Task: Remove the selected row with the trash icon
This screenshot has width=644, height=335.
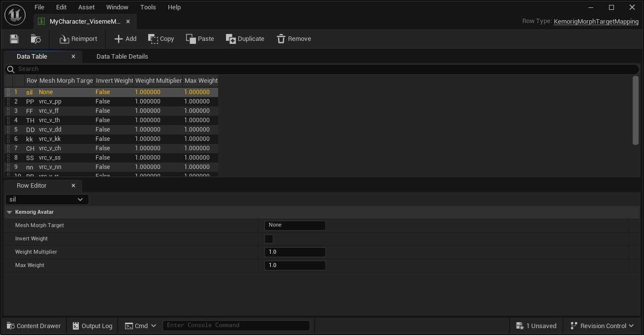Action: (293, 39)
